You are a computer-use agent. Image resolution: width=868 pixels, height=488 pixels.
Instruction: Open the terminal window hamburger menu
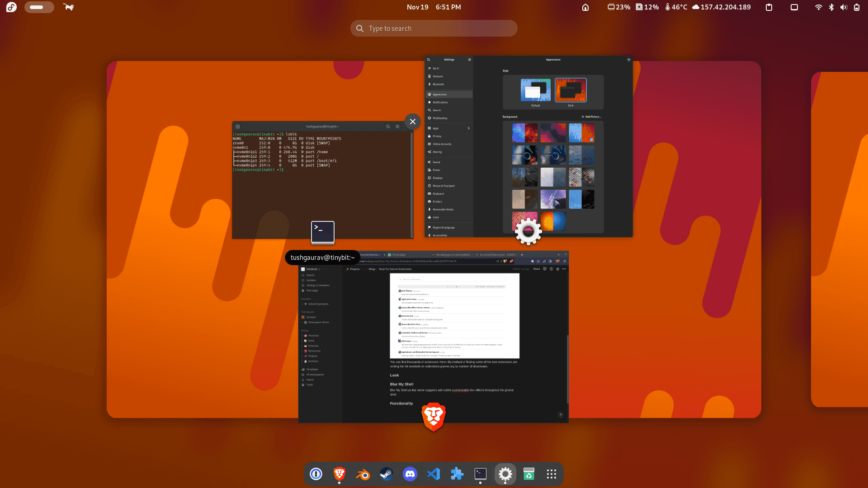coord(397,127)
